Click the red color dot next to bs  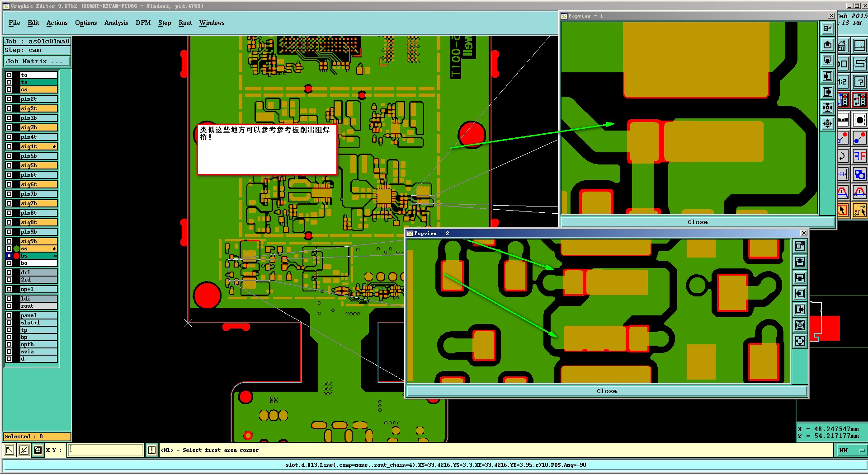(x=16, y=256)
